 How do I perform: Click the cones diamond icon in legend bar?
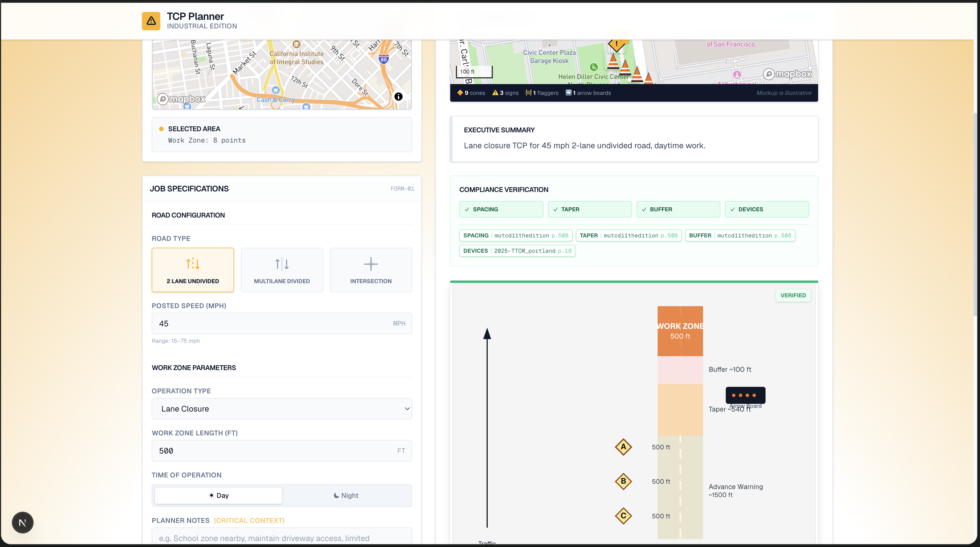[x=460, y=92]
